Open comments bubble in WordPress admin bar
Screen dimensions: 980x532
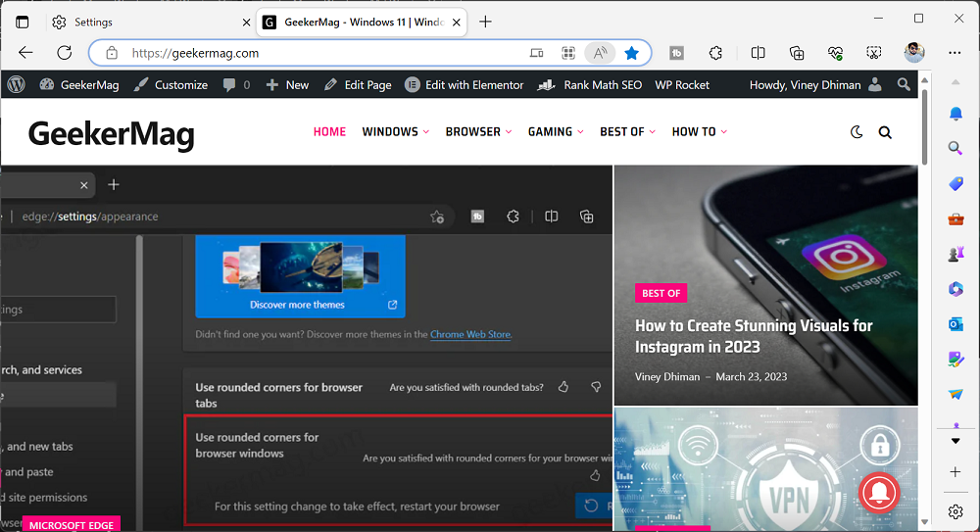[236, 85]
